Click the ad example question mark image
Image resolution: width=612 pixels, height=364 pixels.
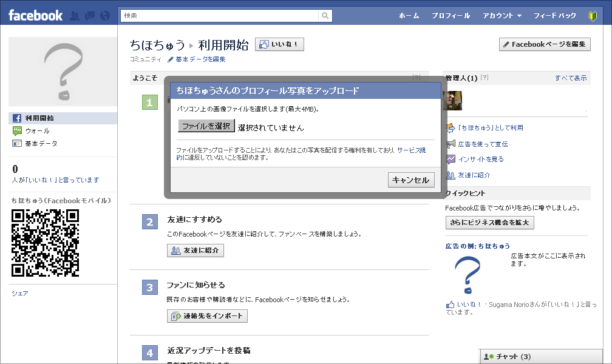467,275
